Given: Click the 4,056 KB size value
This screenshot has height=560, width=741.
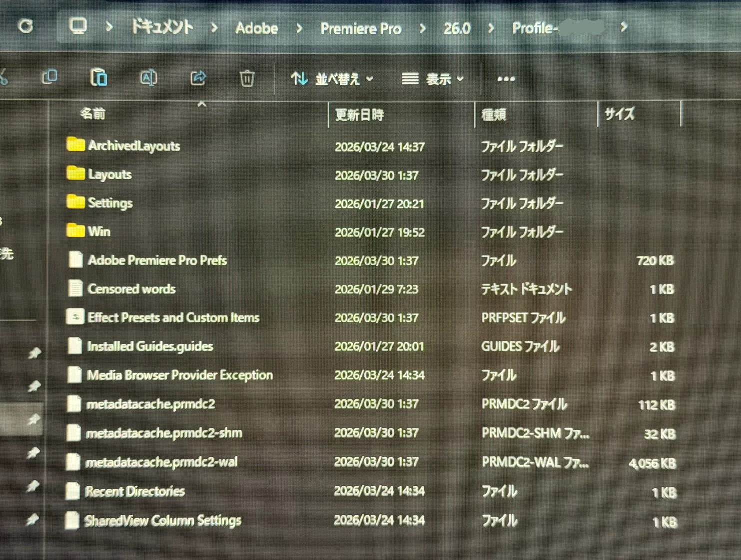Looking at the screenshot, I should tap(652, 464).
